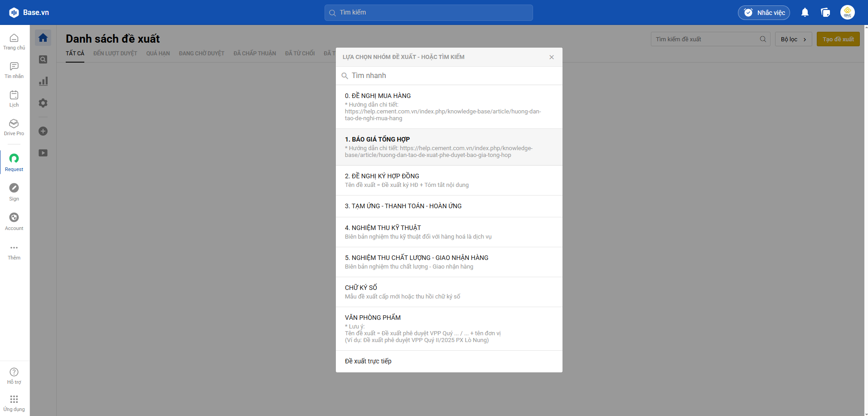Switch to the QUÁ HẠN tab
The image size is (868, 416).
click(158, 54)
